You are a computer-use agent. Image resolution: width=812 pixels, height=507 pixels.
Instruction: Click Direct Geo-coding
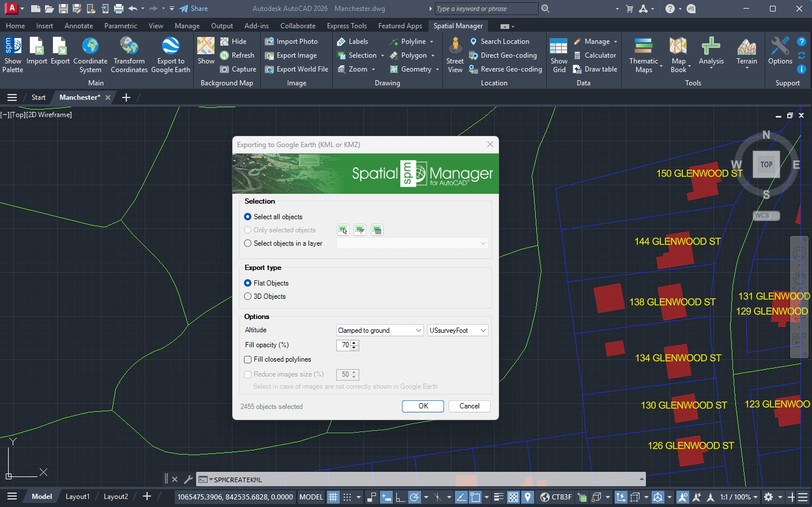tap(503, 55)
